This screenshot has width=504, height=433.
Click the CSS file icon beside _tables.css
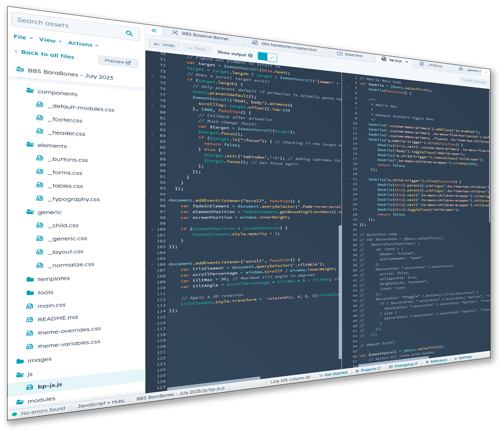coord(40,185)
